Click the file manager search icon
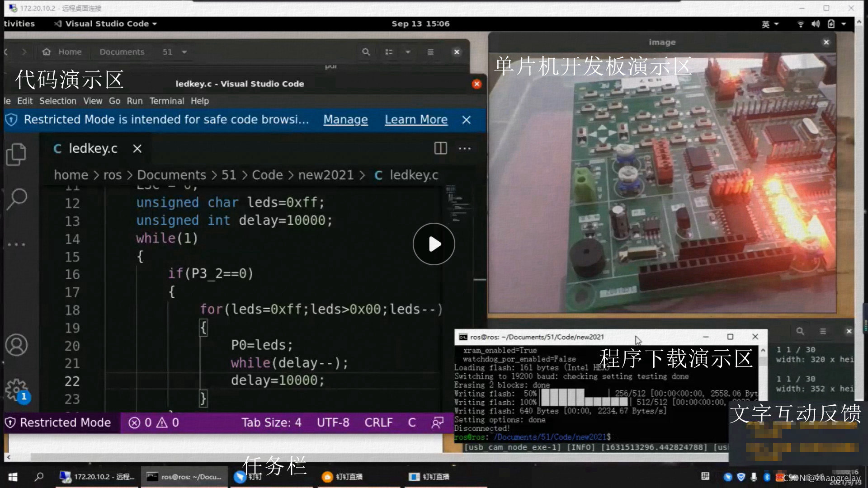868x488 pixels. (366, 52)
